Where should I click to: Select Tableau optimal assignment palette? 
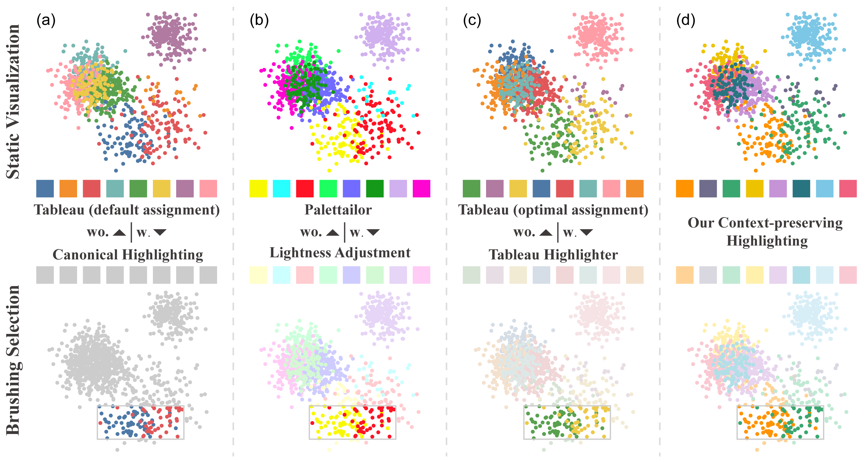point(542,183)
